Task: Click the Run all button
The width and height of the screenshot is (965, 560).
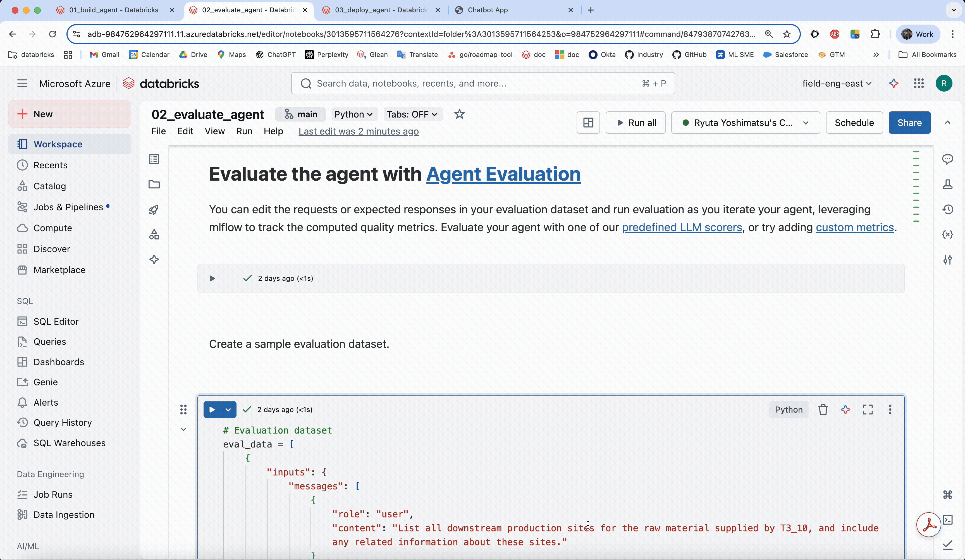Action: tap(635, 123)
